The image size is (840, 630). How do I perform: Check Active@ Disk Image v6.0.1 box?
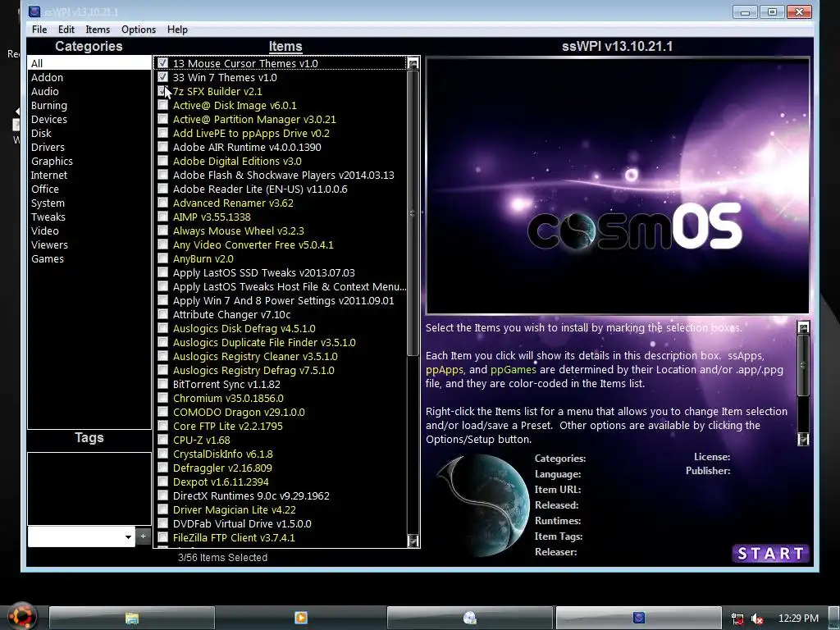coord(163,104)
